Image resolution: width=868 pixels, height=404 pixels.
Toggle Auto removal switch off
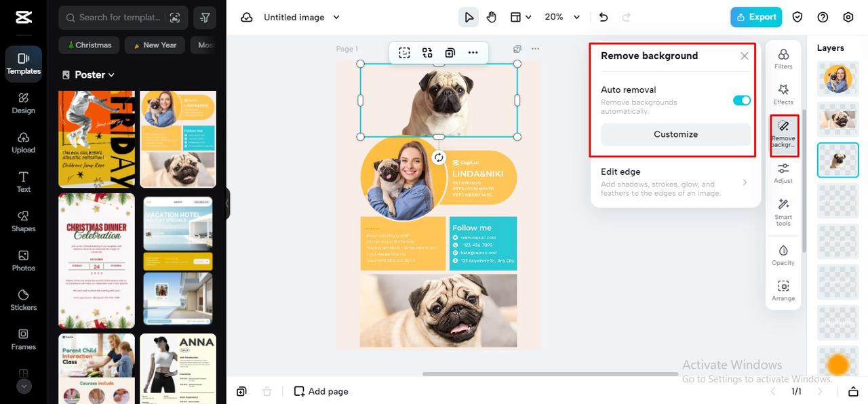[741, 100]
